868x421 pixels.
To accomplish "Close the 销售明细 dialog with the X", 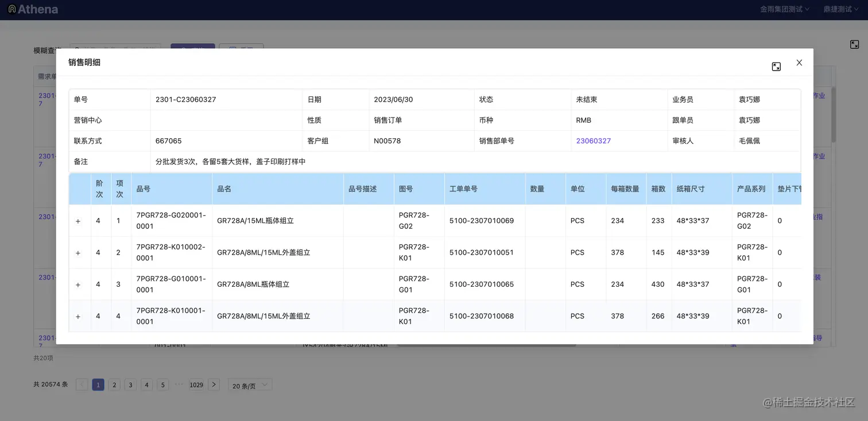I will tap(799, 63).
